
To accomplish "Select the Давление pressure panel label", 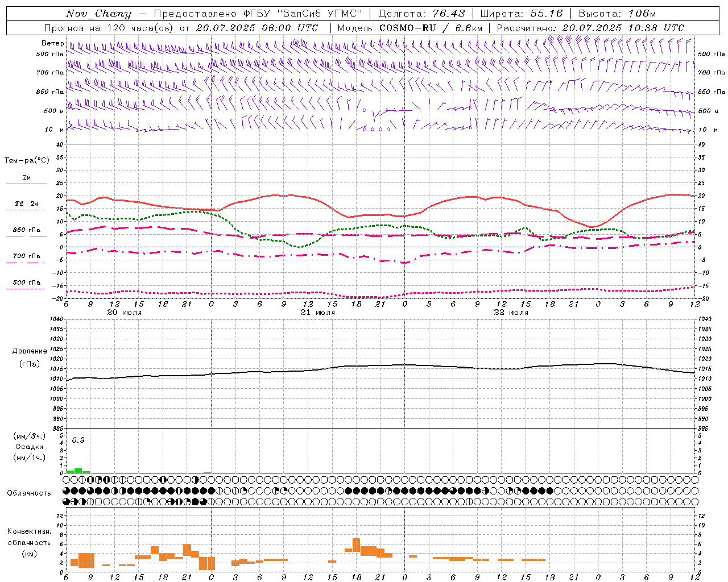I will (x=30, y=351).
